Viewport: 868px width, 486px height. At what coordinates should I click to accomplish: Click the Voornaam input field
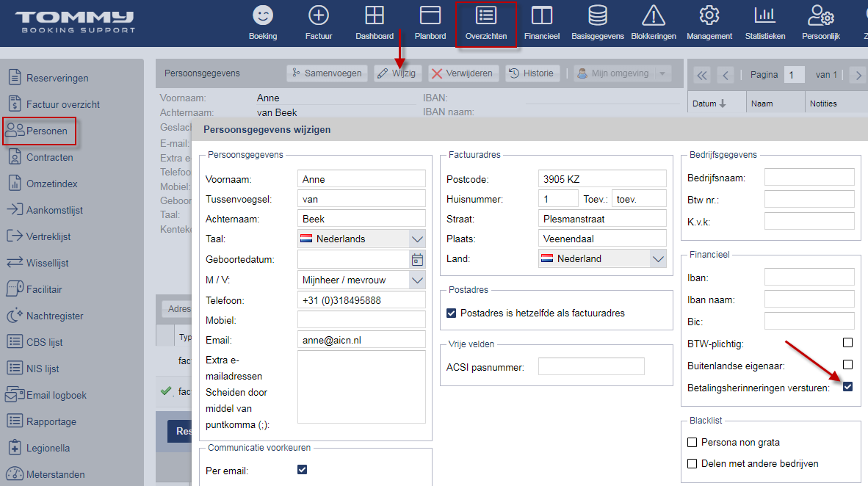(361, 179)
